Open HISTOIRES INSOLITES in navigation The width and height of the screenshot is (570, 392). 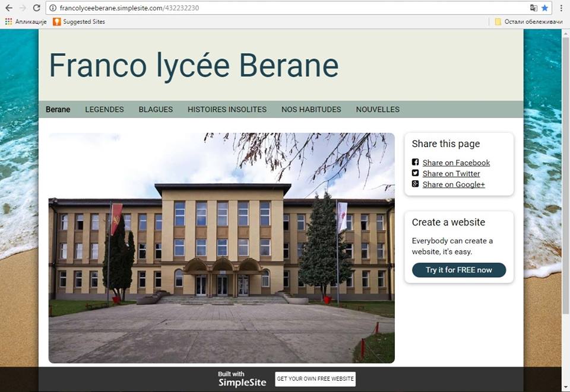[x=227, y=110]
